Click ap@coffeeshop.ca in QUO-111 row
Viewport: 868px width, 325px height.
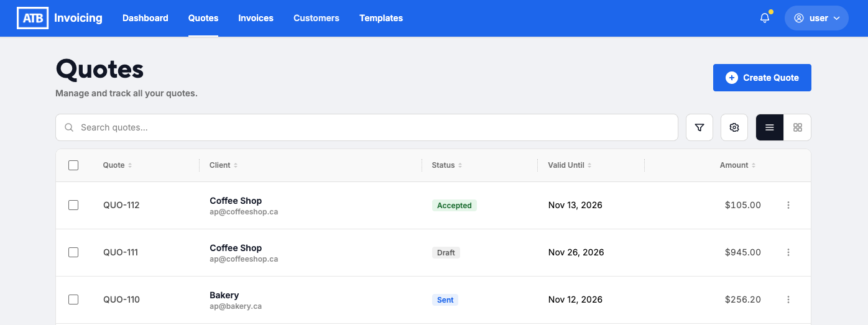244,259
